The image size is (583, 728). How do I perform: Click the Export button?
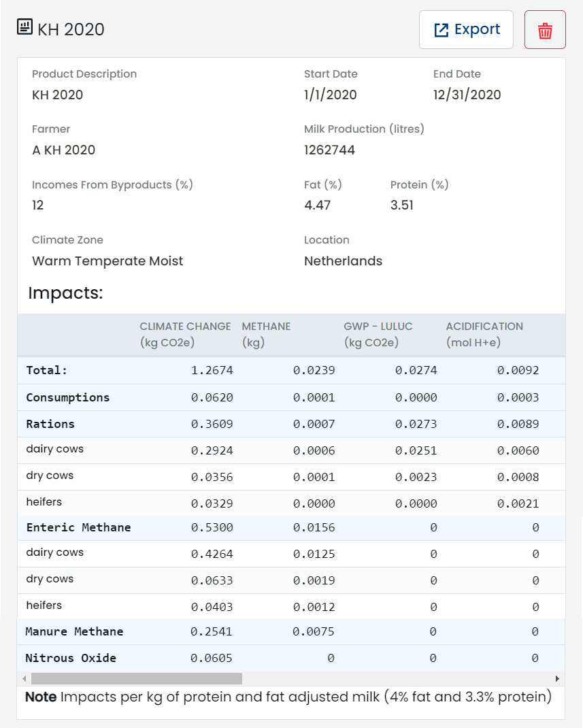click(466, 30)
